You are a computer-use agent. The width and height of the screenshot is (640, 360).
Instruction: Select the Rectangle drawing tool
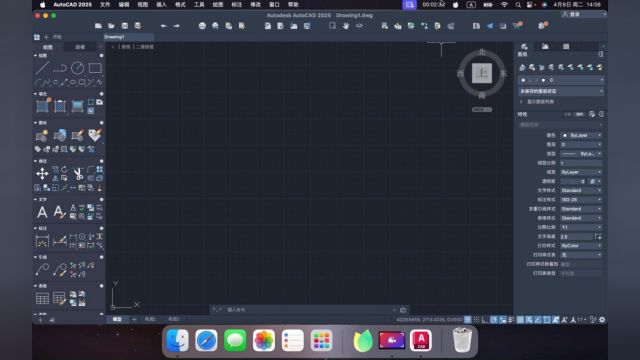pos(95,68)
